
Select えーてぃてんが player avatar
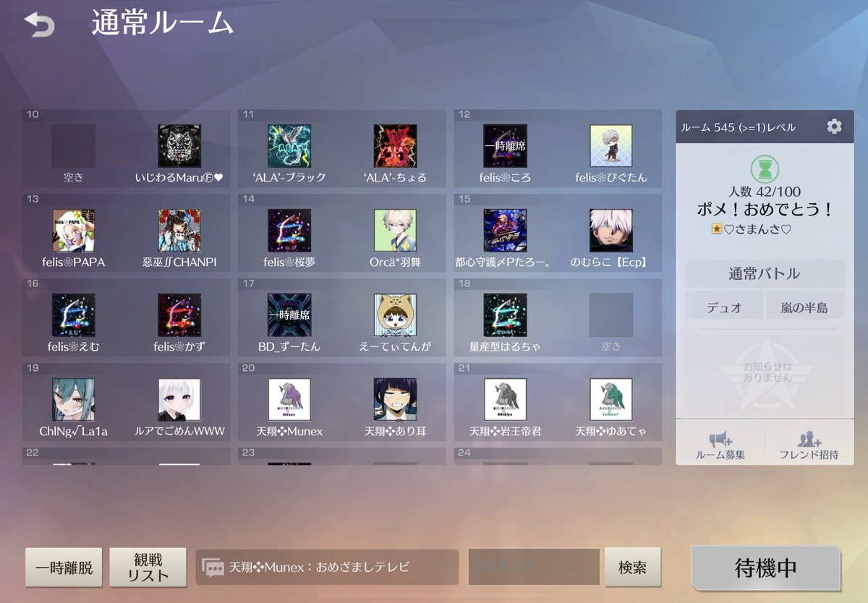[395, 315]
